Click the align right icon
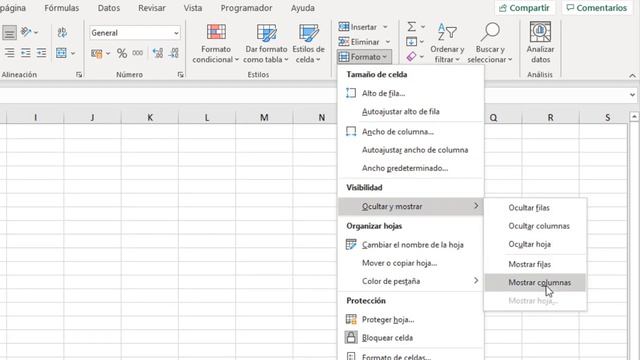640x360 pixels. [x=9, y=53]
